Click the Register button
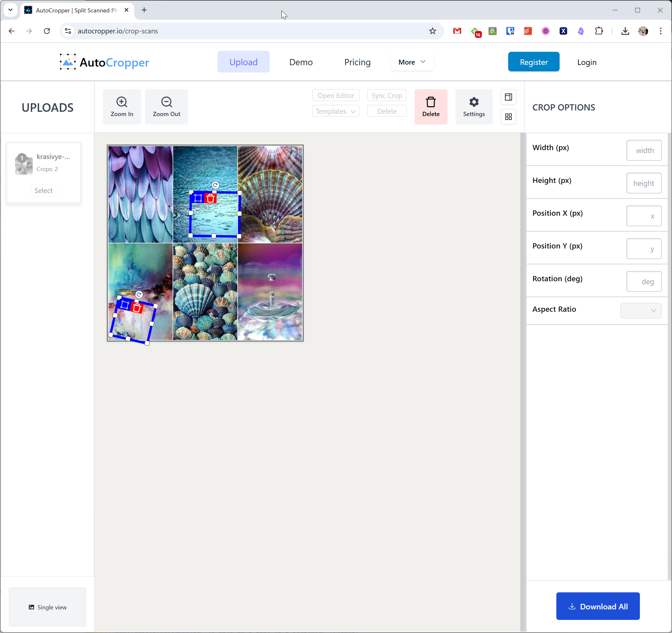Screen dimensions: 672x633 pyautogui.click(x=533, y=62)
